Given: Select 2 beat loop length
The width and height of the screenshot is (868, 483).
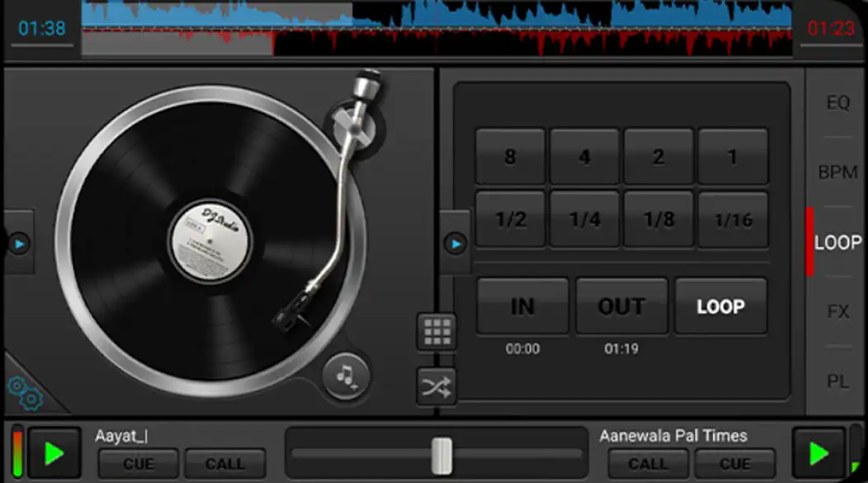Looking at the screenshot, I should coord(658,157).
